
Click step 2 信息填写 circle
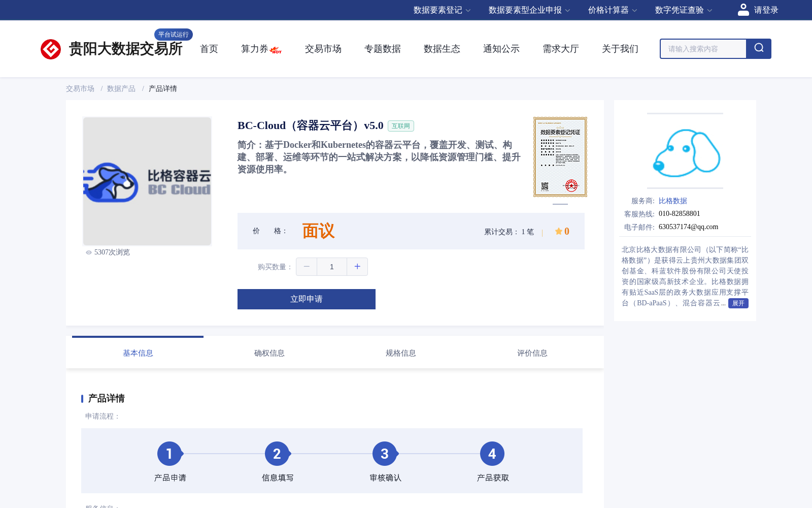tap(277, 454)
